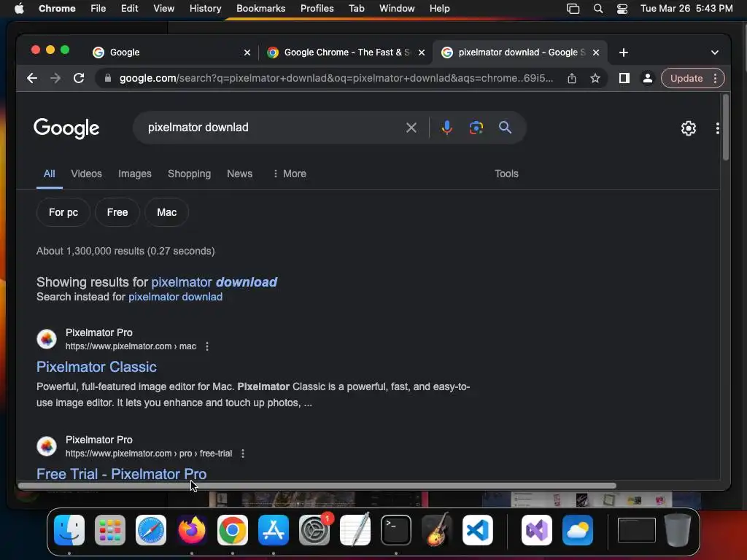This screenshot has height=560, width=747.
Task: Open Spotlight search in menu bar
Action: tap(598, 9)
